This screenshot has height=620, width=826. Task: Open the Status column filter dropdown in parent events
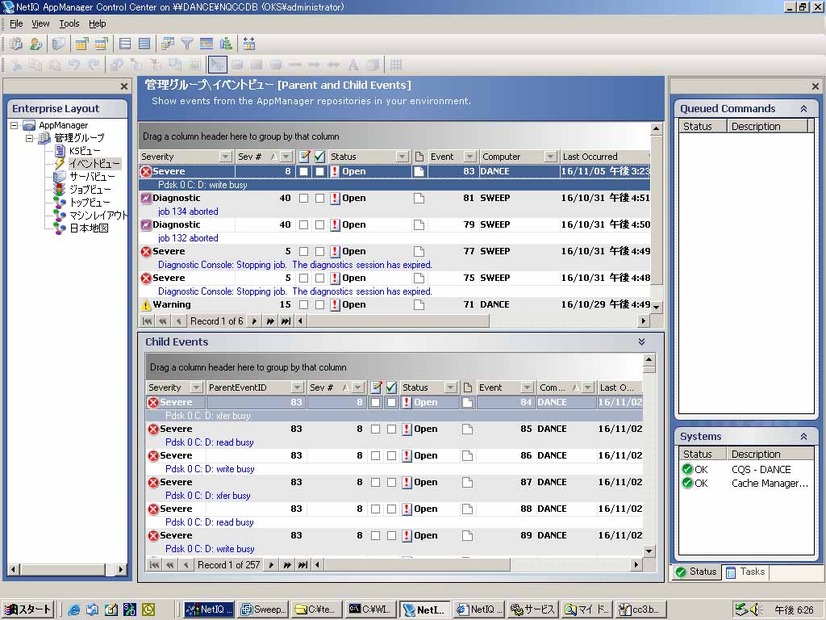(402, 156)
